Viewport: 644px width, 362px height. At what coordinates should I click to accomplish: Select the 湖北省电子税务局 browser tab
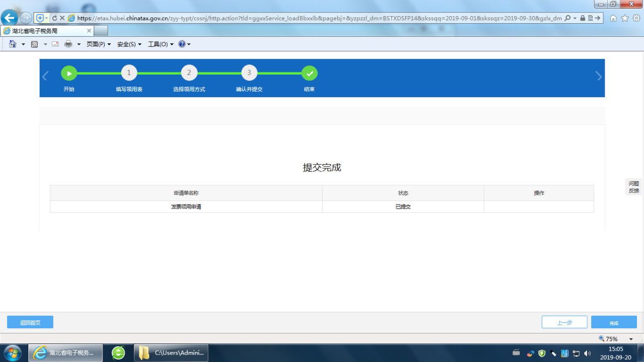click(45, 31)
